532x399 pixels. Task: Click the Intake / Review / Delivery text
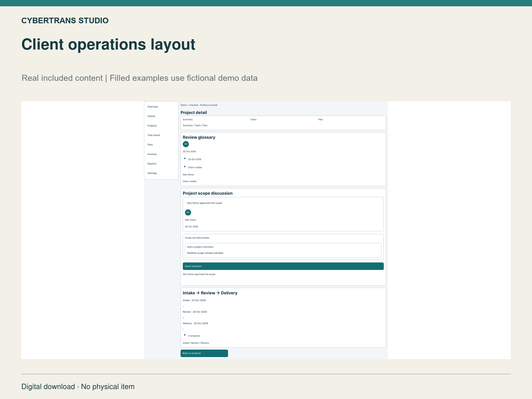(x=196, y=343)
